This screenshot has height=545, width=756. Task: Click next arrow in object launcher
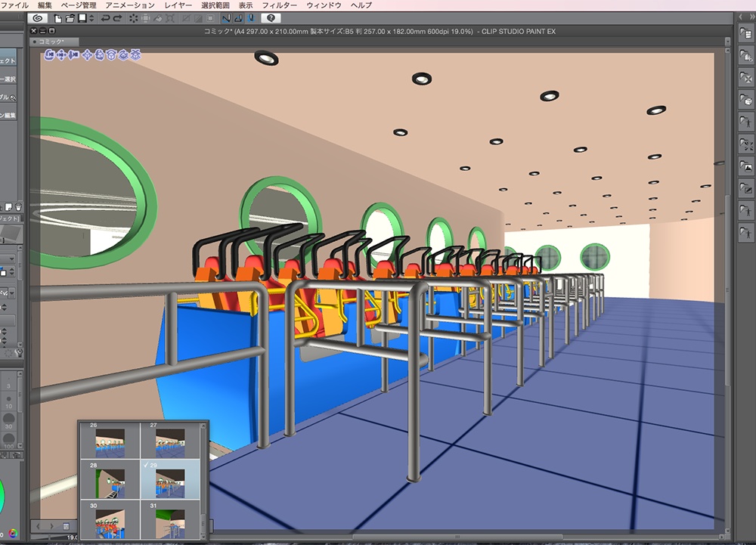tap(51, 526)
